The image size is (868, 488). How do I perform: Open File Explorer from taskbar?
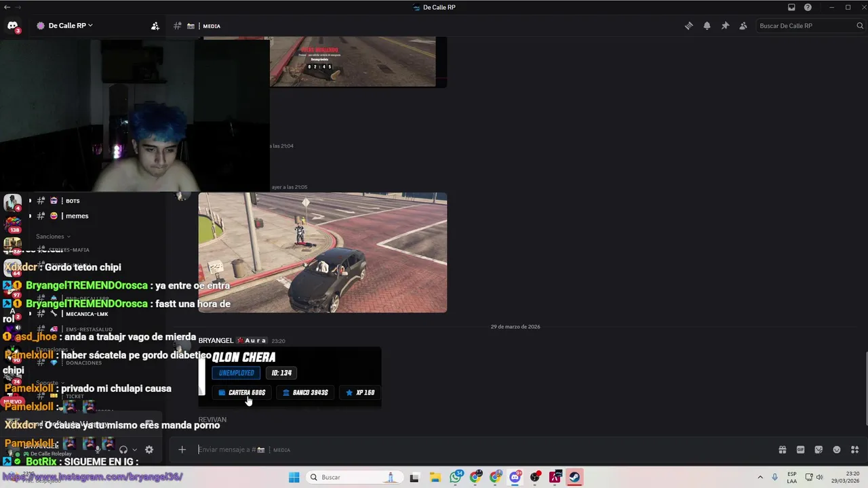coord(435,477)
